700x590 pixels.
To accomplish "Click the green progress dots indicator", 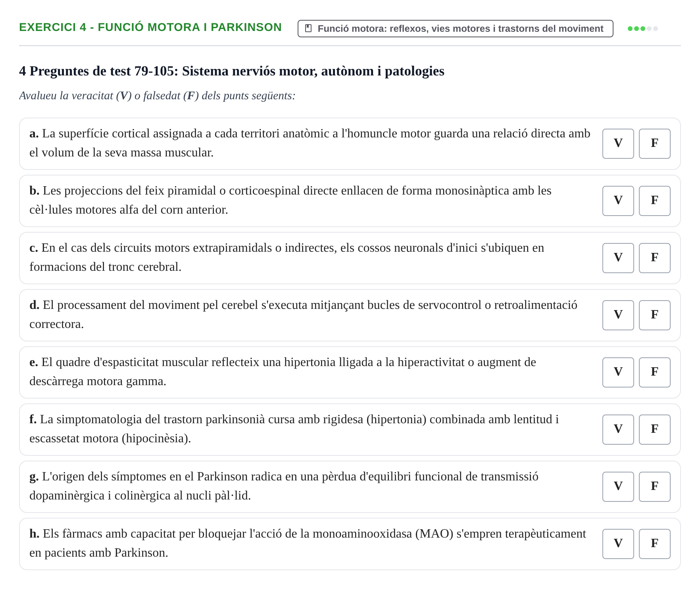I will coord(642,29).
